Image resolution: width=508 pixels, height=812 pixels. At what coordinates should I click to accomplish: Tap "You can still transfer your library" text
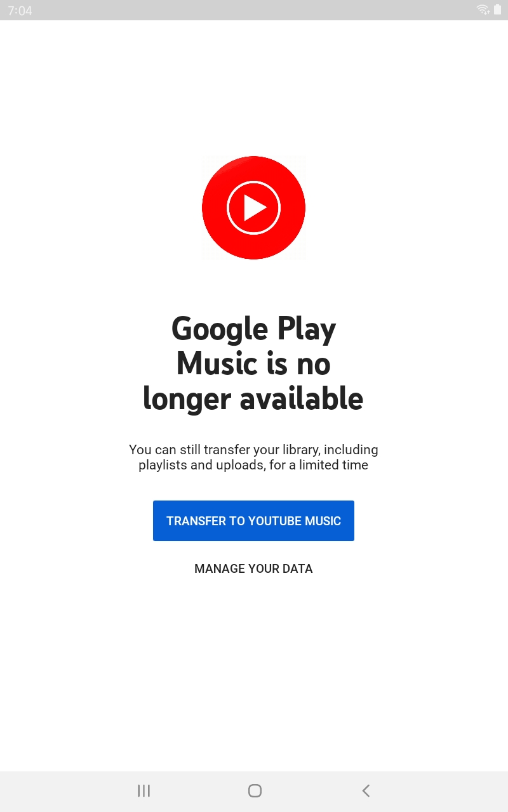[225, 450]
